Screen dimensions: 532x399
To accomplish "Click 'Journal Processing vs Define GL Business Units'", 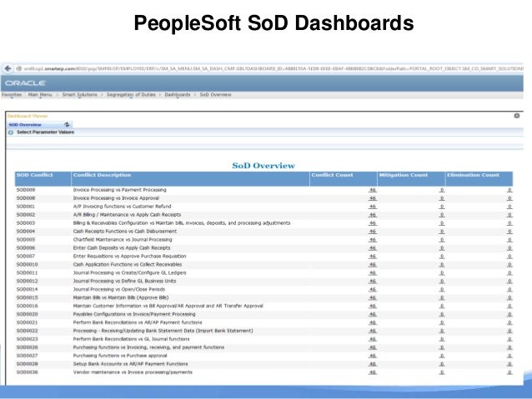I will (124, 281).
